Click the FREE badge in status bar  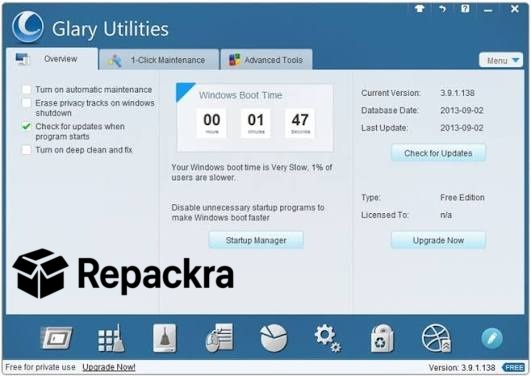(x=514, y=368)
